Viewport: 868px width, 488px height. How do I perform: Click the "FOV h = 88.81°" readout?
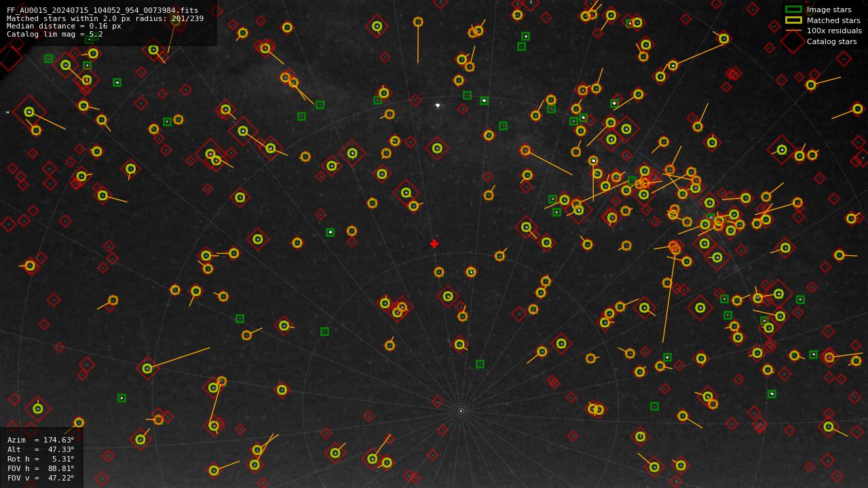41,468
